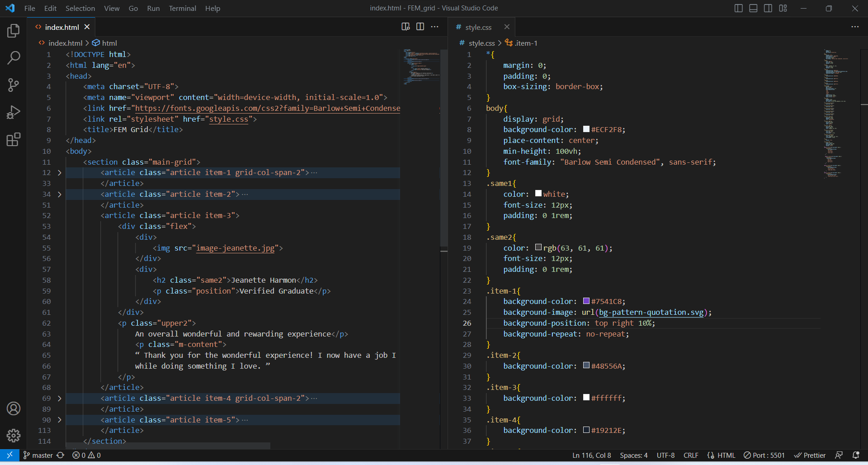
Task: Open the Source Control view
Action: (13, 85)
